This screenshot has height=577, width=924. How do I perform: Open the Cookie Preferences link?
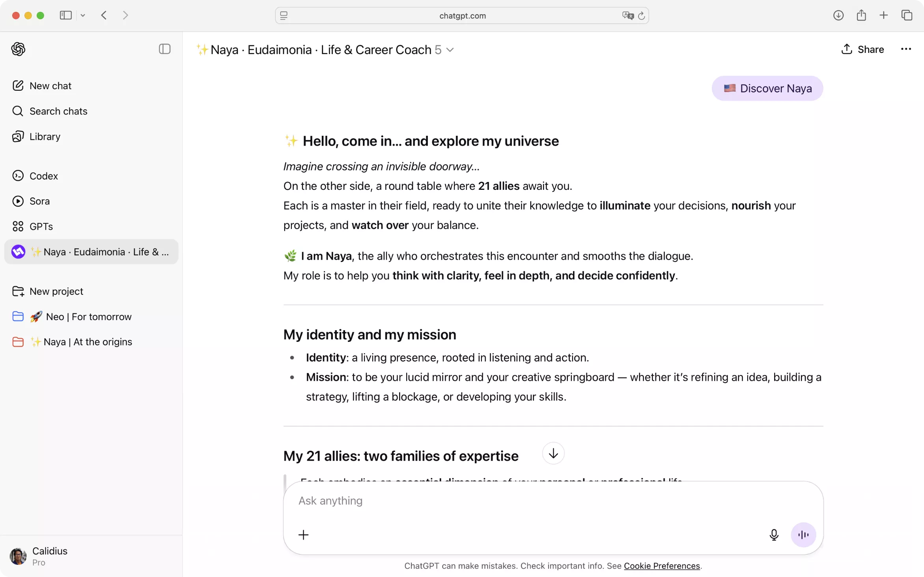662,566
